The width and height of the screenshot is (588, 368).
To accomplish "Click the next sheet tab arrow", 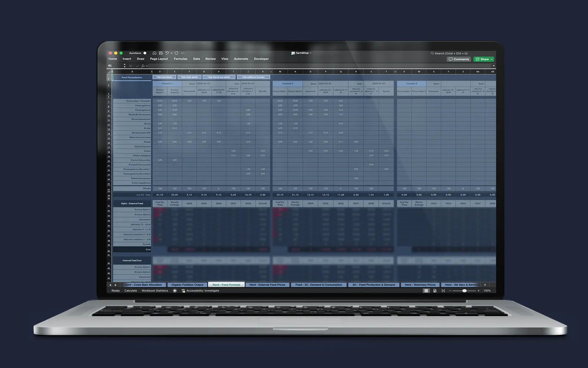I will click(115, 285).
